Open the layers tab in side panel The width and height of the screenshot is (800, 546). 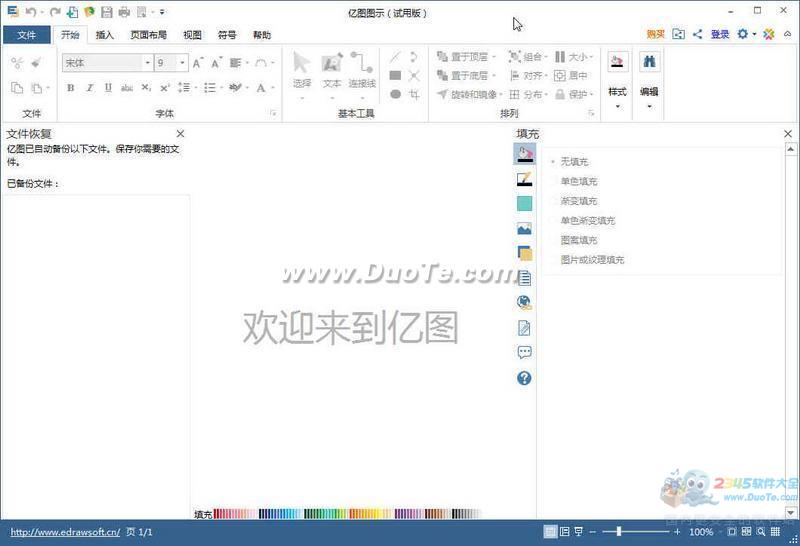pyautogui.click(x=524, y=254)
